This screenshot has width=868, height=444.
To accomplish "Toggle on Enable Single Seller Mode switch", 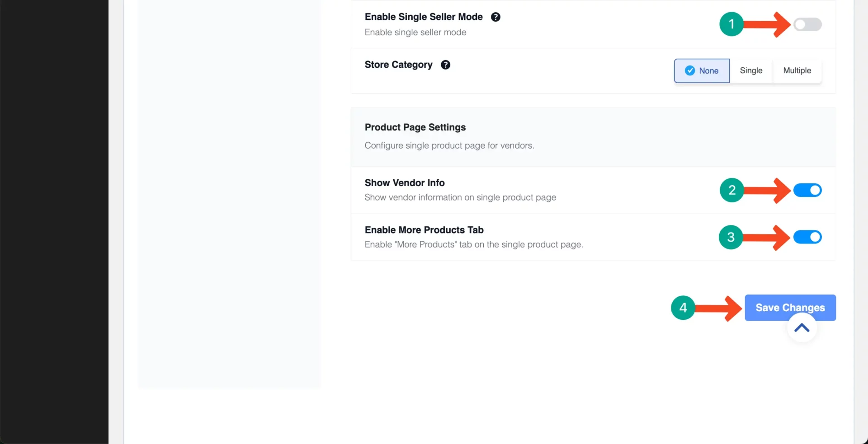I will click(807, 24).
